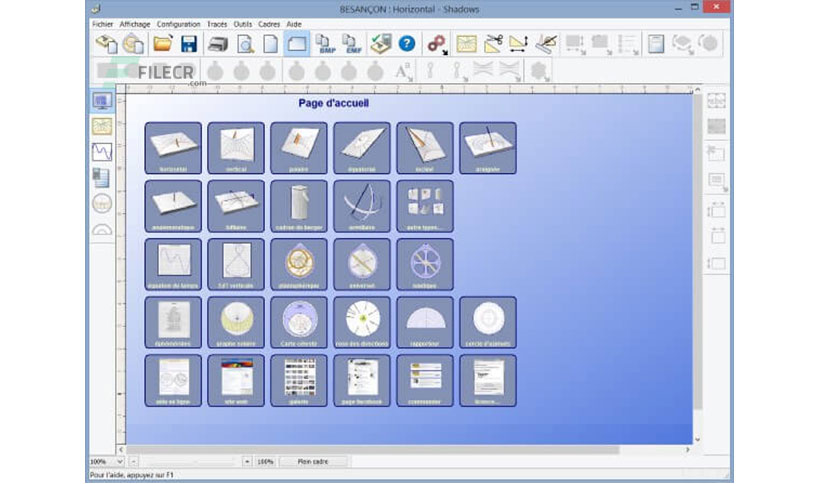Open the aide en ligne tile

173,381
